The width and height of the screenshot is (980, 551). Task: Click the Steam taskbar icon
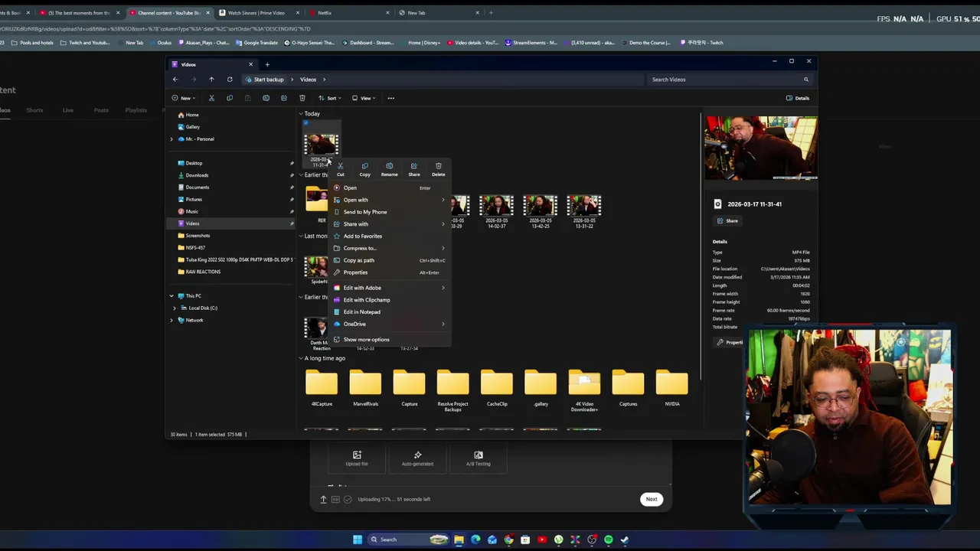coord(625,540)
